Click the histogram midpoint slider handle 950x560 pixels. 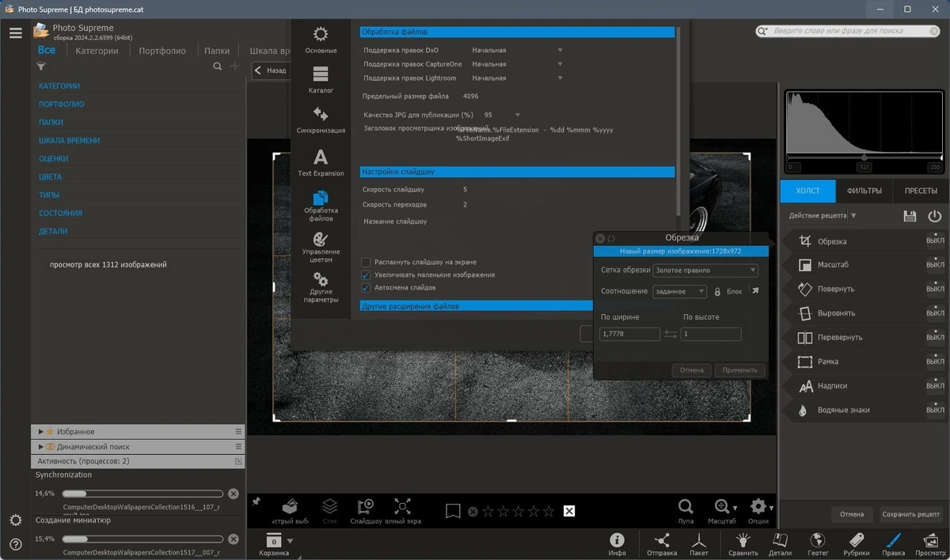[x=864, y=158]
